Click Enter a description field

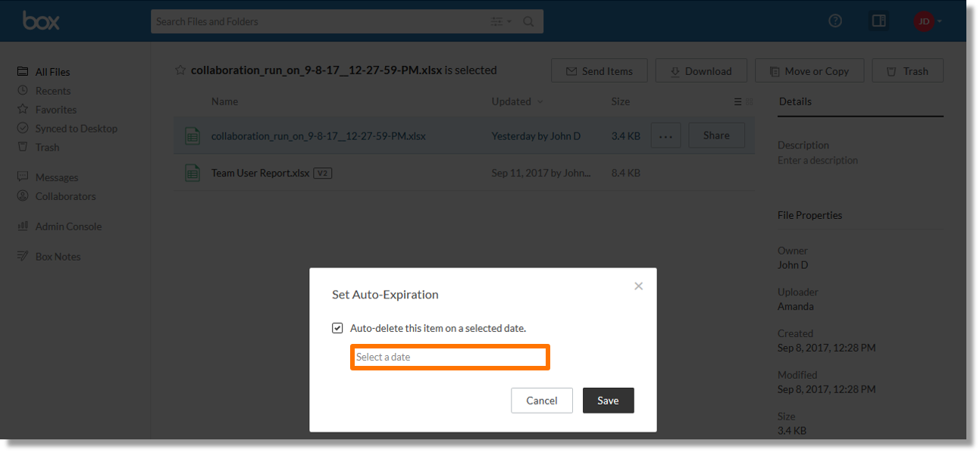tap(818, 160)
